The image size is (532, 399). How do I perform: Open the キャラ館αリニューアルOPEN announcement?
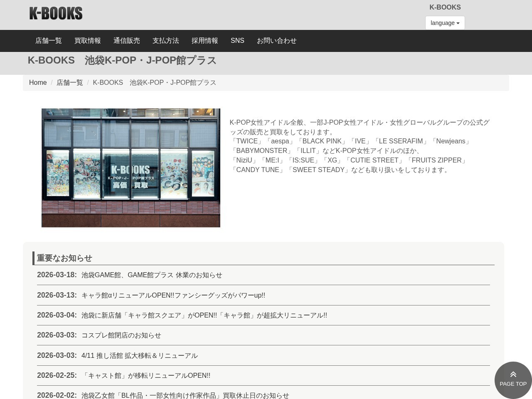[x=173, y=295]
